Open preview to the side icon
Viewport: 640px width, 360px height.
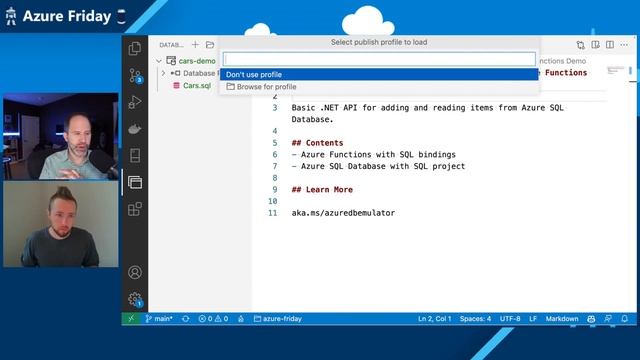[596, 44]
